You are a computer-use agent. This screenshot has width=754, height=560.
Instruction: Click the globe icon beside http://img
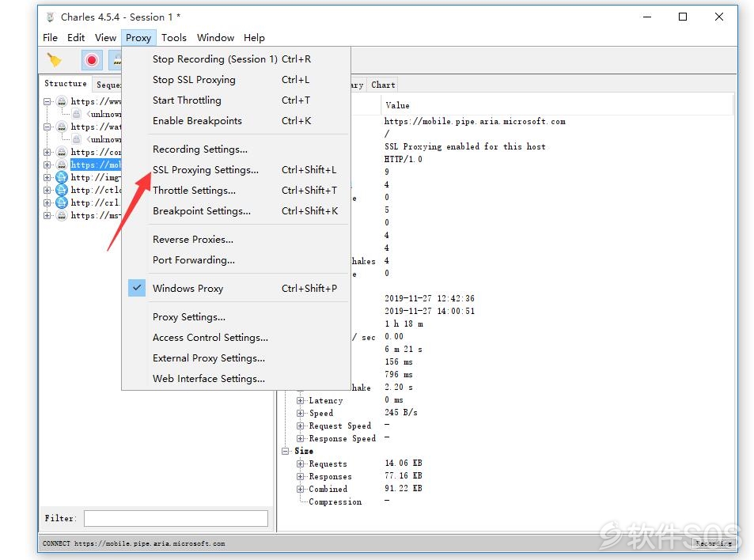coord(62,177)
